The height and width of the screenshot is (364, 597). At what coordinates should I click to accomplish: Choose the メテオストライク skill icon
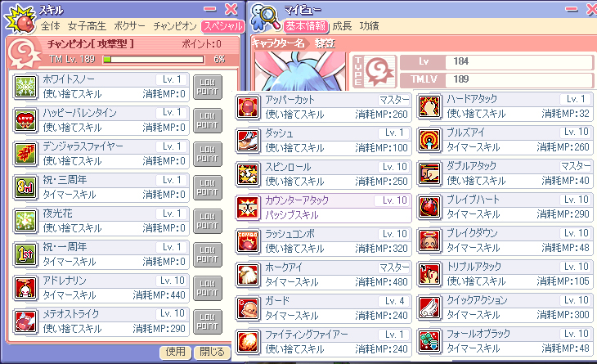25,321
